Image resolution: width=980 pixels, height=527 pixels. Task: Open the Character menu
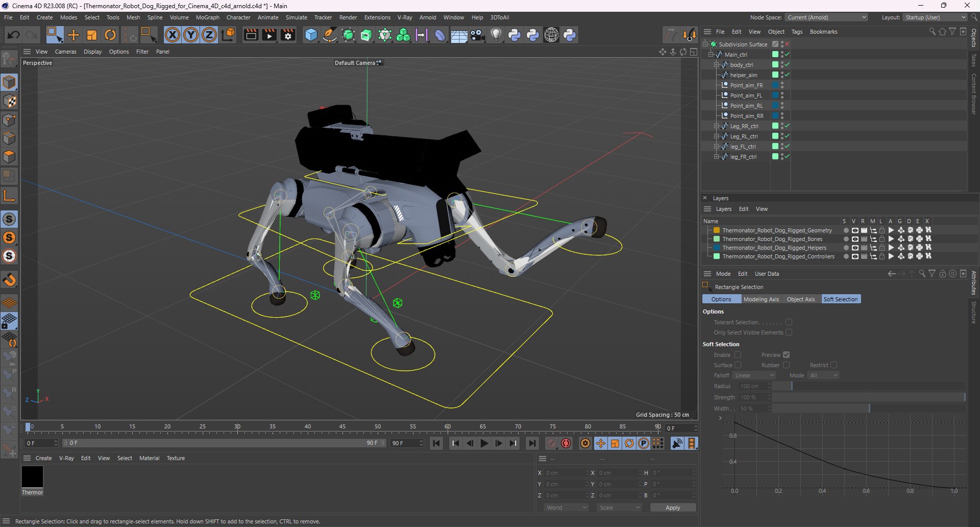tap(238, 17)
